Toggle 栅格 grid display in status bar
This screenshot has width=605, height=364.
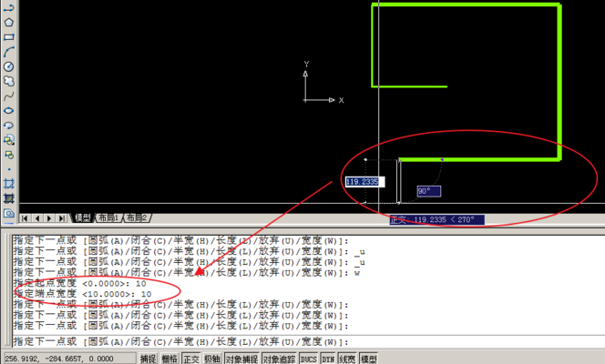coord(170,359)
